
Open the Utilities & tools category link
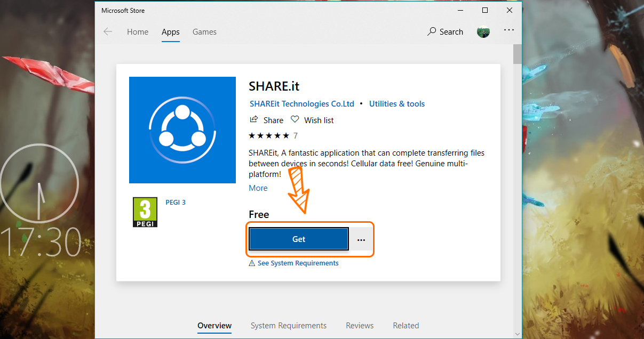pos(397,104)
